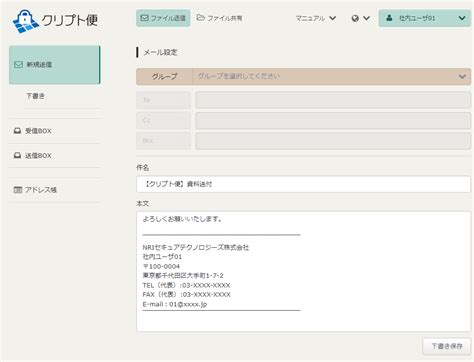Click into the Cc address field

pos(333,120)
